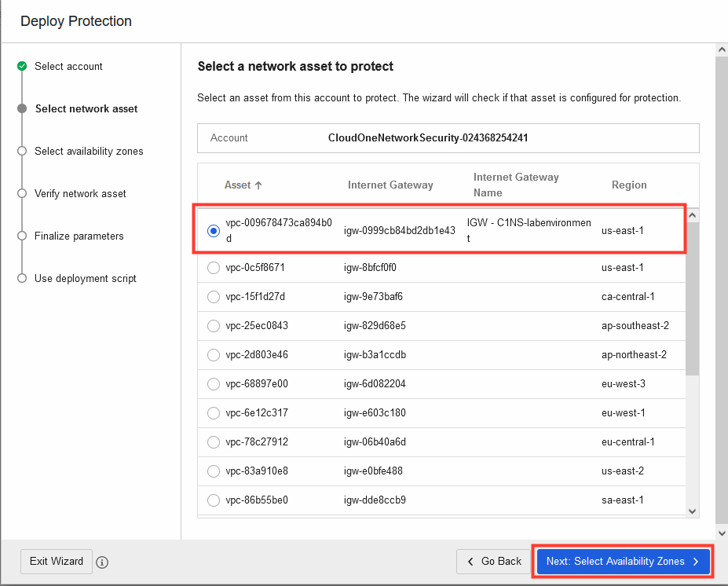Click the asset table scroll up arrow
728x586 pixels.
[692, 215]
